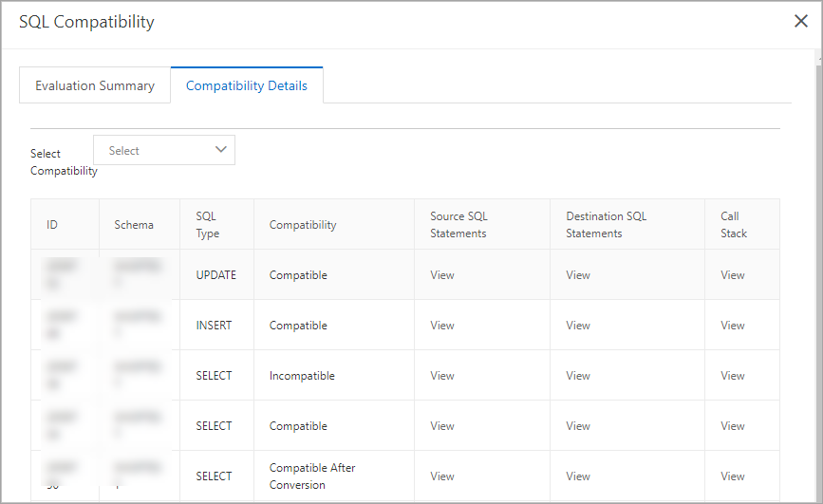View Source SQL Statements for the UPDATE row
Screen dimensions: 823x504
pos(442,275)
